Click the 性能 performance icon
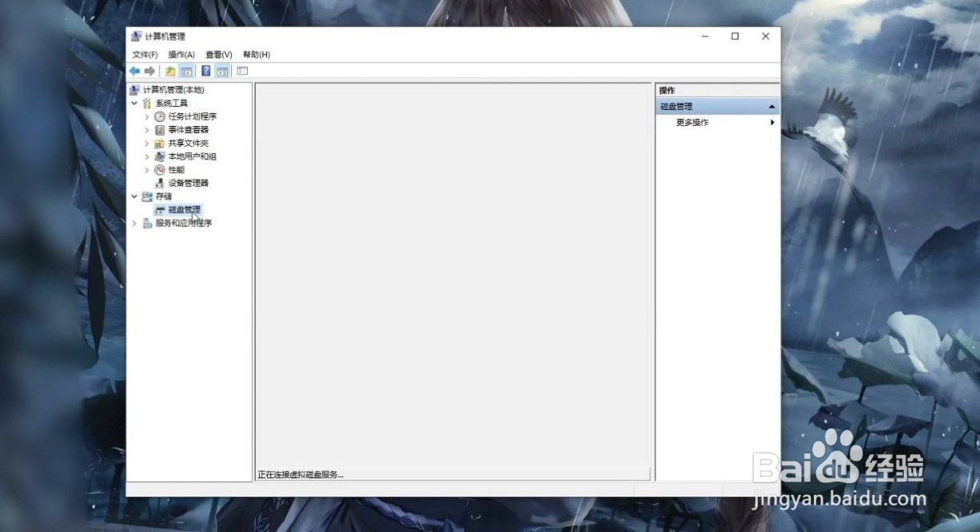 tap(160, 170)
